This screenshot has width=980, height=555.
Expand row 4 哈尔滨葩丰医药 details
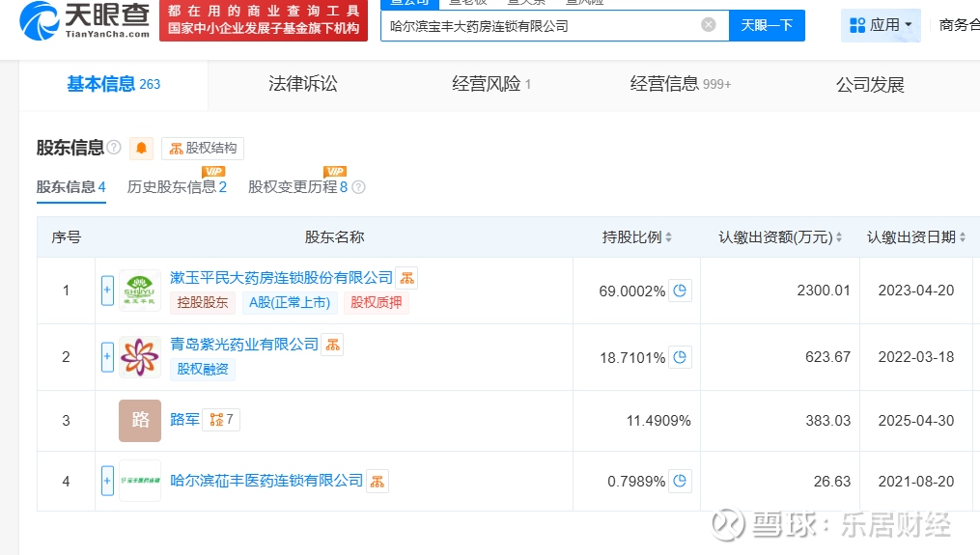click(x=107, y=481)
